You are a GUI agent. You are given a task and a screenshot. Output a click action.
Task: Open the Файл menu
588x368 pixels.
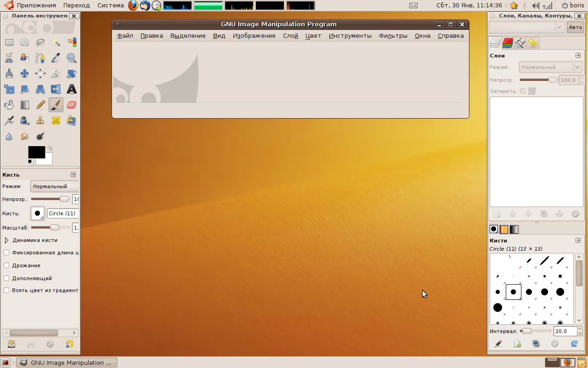pos(125,36)
